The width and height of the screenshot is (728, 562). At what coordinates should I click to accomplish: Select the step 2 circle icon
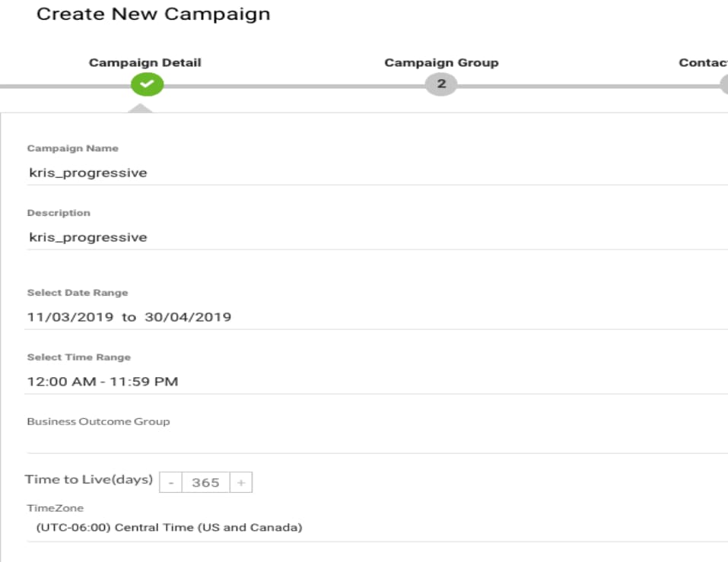pyautogui.click(x=441, y=84)
